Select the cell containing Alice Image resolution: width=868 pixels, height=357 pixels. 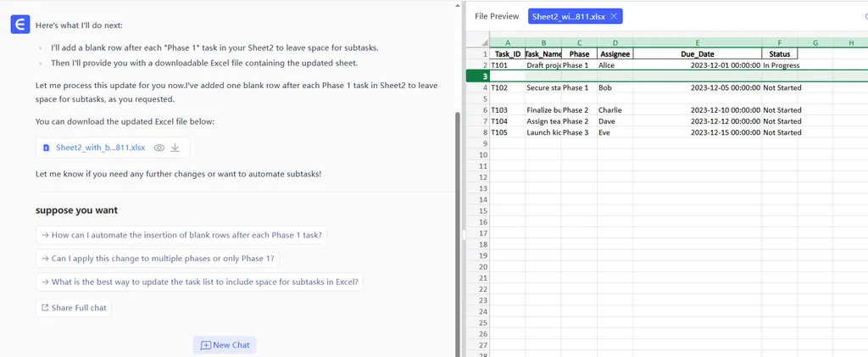point(615,64)
